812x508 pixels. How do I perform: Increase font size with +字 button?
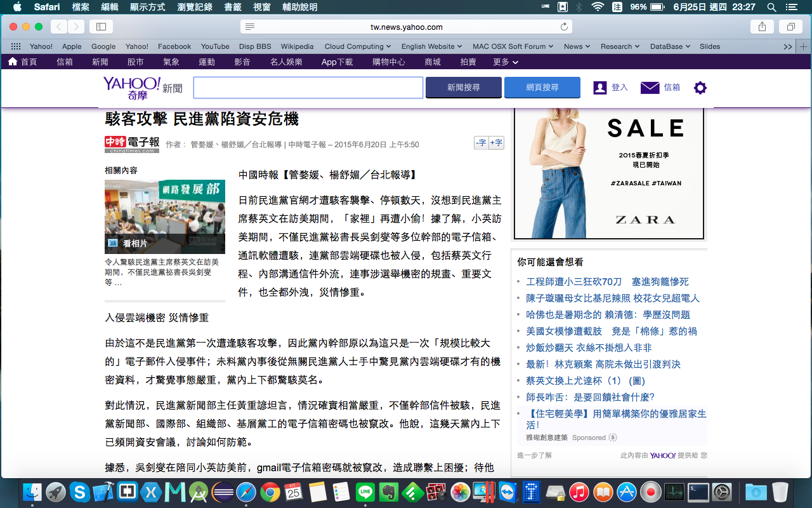click(x=496, y=143)
